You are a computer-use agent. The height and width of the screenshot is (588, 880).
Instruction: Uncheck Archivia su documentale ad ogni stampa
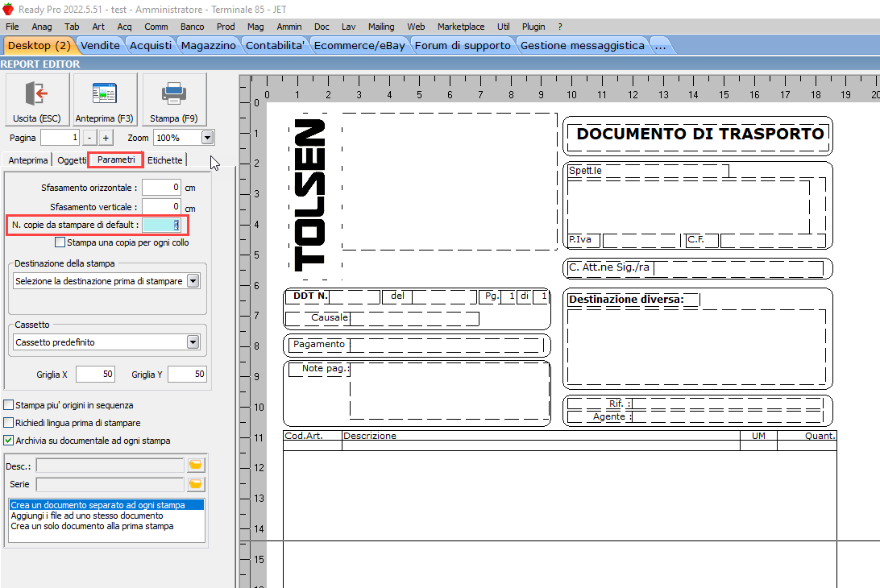[x=8, y=441]
